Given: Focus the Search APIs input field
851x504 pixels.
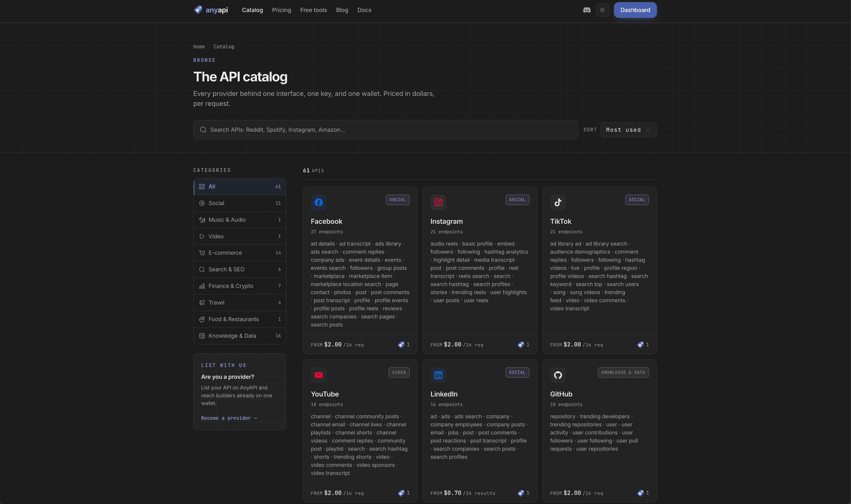Looking at the screenshot, I should point(386,130).
